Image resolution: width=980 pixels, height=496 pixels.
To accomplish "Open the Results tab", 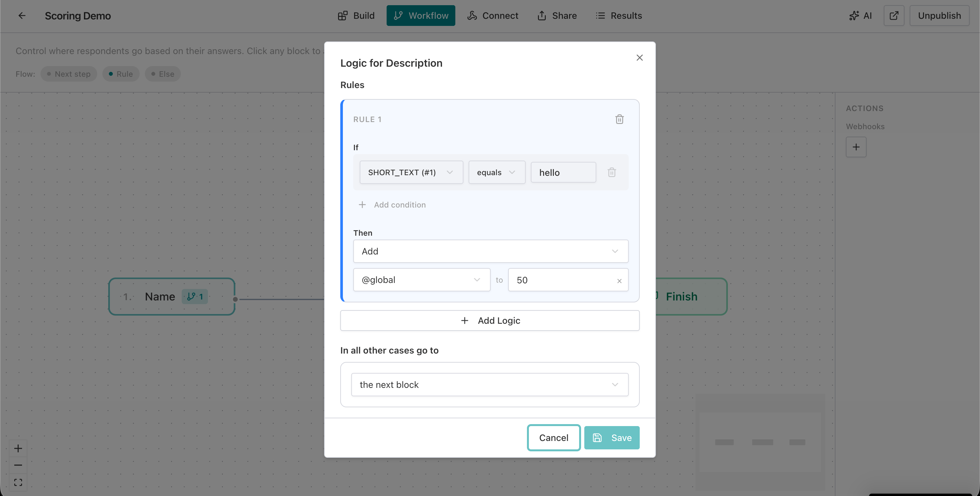I will [619, 16].
